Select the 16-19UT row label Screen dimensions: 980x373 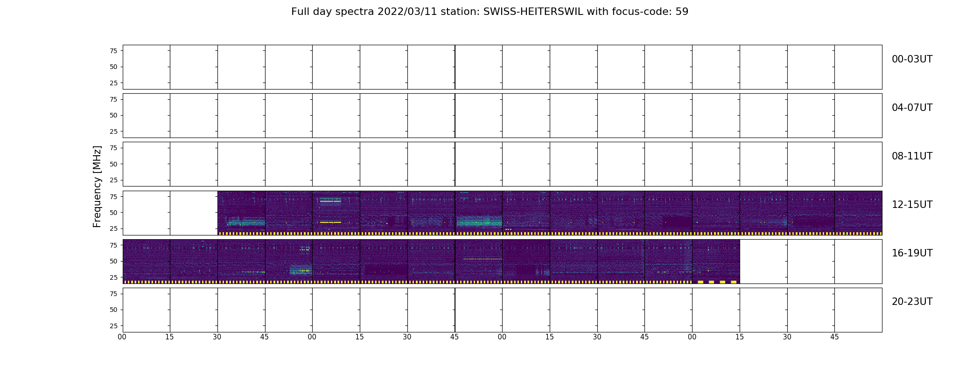[912, 253]
